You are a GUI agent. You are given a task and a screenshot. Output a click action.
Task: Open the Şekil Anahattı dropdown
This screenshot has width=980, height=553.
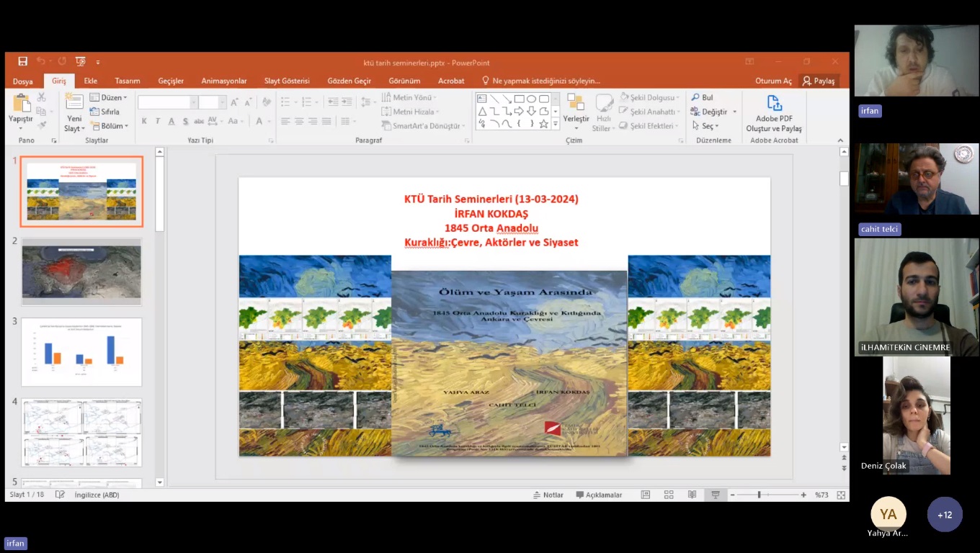coord(649,112)
